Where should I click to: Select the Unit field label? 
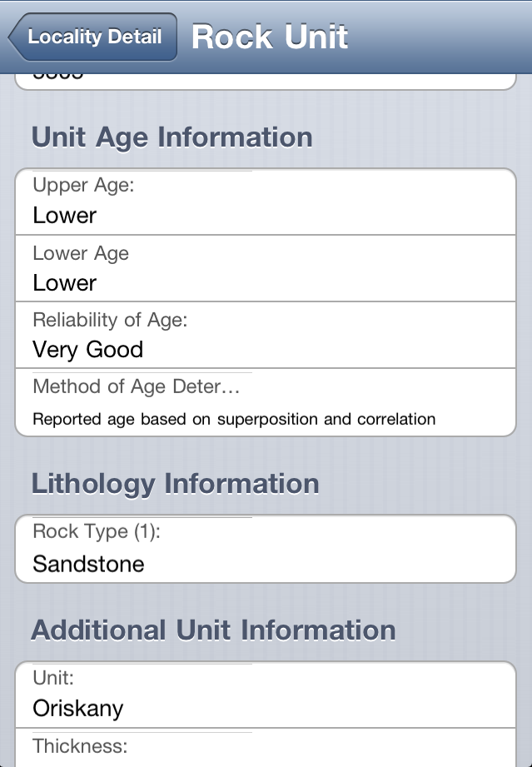click(52, 678)
